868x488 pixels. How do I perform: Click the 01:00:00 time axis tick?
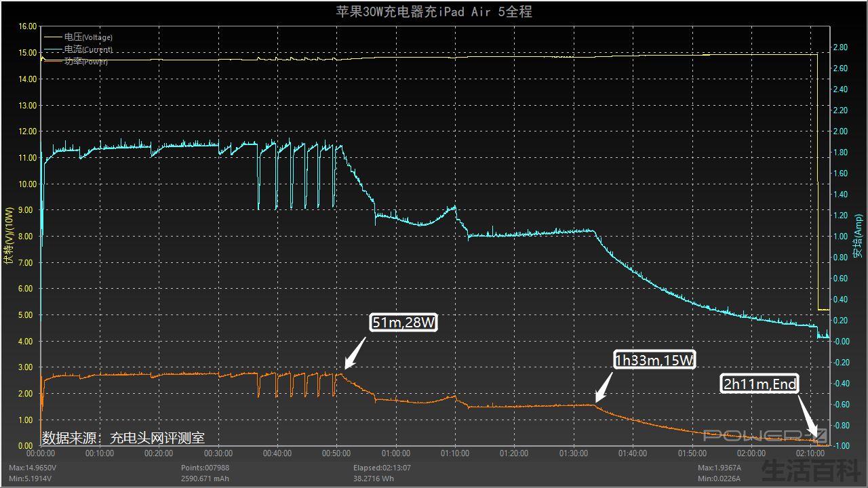click(396, 453)
